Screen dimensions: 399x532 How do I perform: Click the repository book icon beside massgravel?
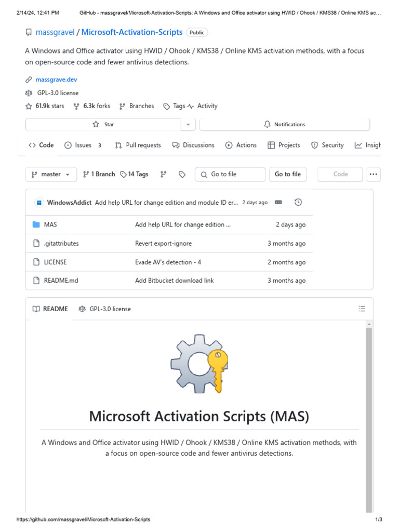click(x=29, y=33)
